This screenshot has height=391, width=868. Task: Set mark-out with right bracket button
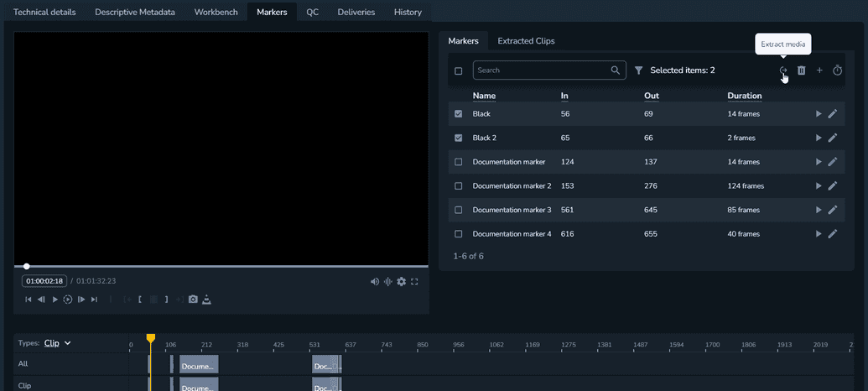point(166,300)
